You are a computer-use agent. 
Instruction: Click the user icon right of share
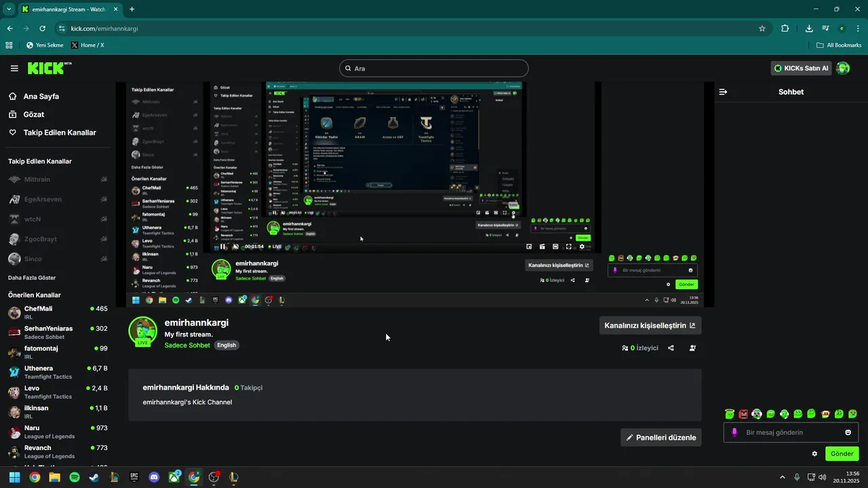coord(692,348)
